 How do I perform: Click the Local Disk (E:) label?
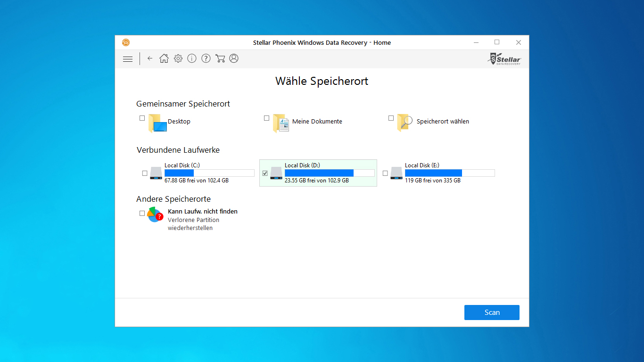pyautogui.click(x=422, y=165)
